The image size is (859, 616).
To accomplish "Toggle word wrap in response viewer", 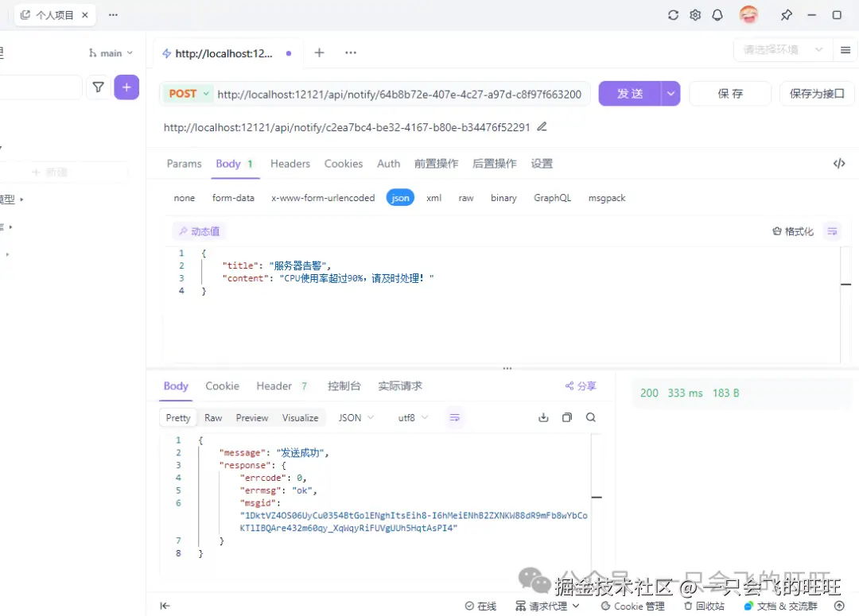I will pos(455,418).
